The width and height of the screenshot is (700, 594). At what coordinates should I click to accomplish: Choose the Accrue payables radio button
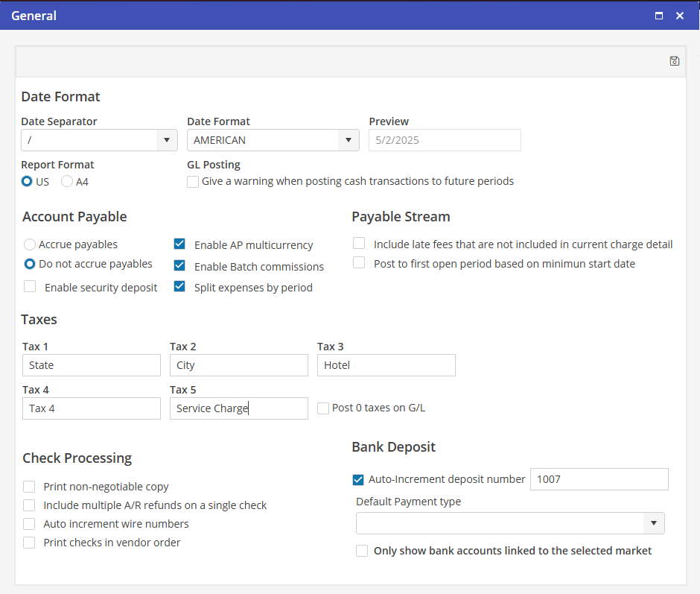[30, 244]
